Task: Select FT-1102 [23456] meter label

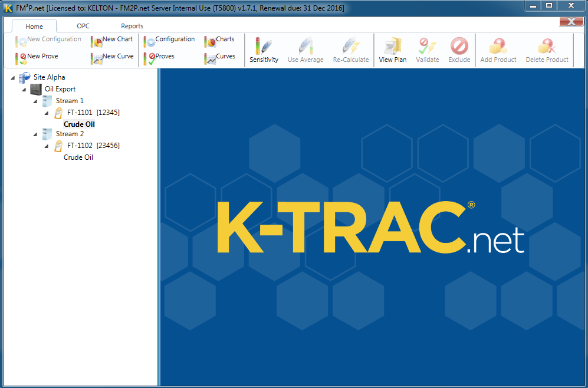Action: 93,146
